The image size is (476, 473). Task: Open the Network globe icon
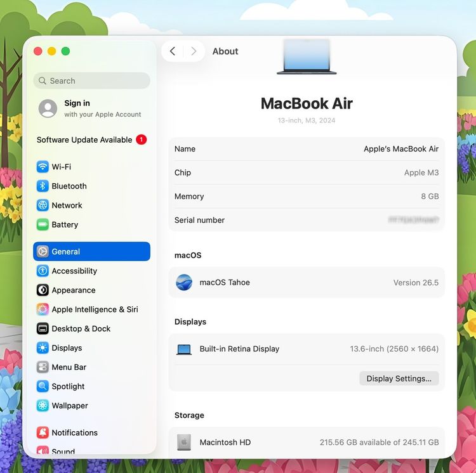[43, 205]
